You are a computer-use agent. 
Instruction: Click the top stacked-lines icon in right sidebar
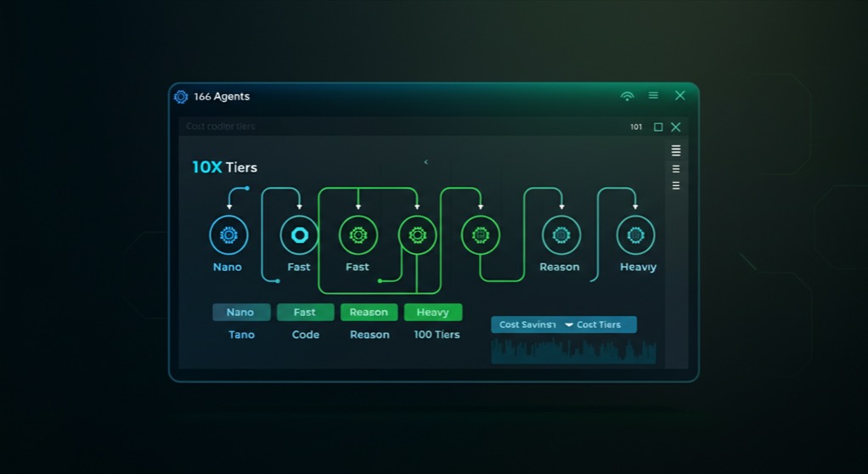(x=676, y=150)
